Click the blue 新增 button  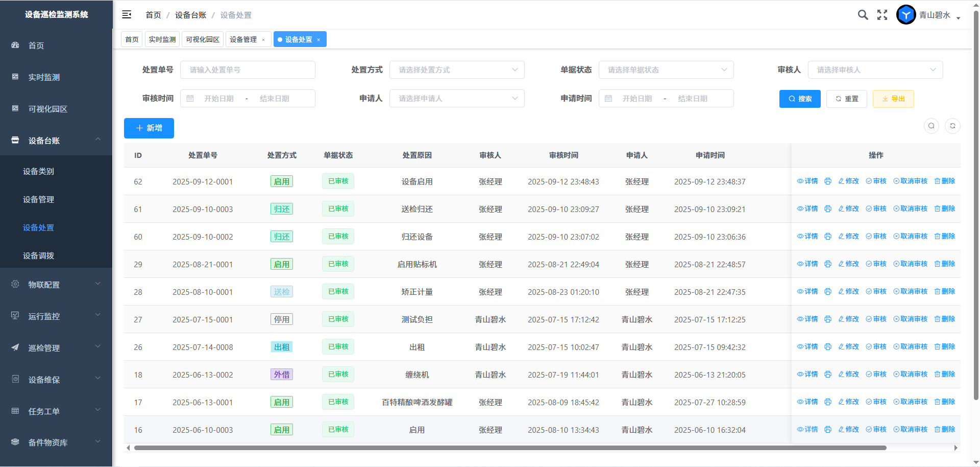149,128
